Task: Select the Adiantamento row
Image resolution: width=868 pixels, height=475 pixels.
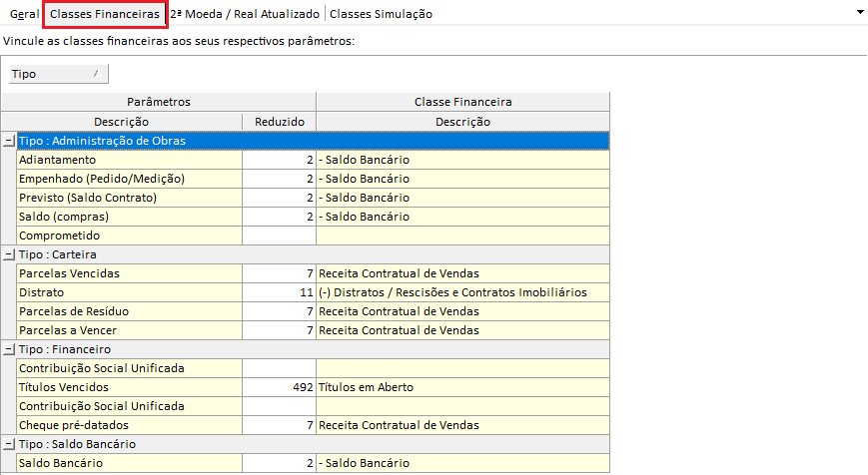Action: pos(129,160)
